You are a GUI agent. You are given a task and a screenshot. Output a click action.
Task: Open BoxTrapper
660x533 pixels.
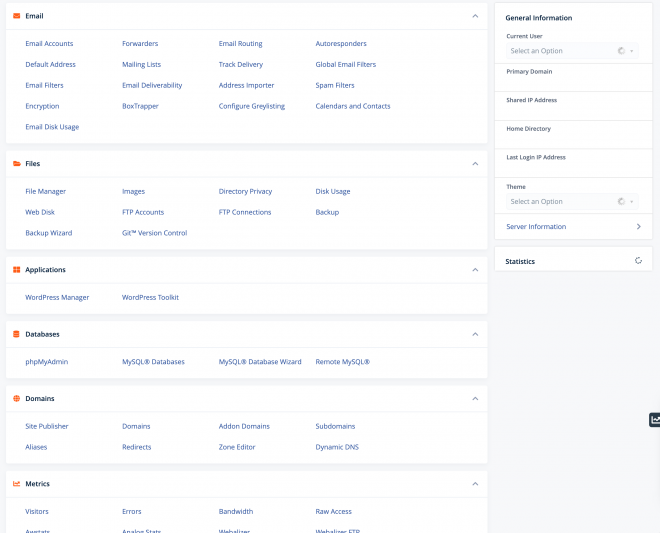coord(140,106)
